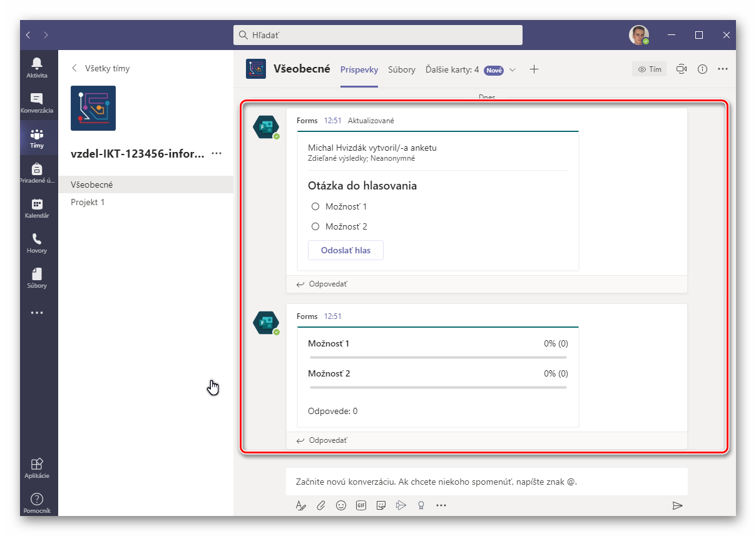Open Hovory phone icon
The width and height of the screenshot is (756, 536).
click(x=37, y=242)
